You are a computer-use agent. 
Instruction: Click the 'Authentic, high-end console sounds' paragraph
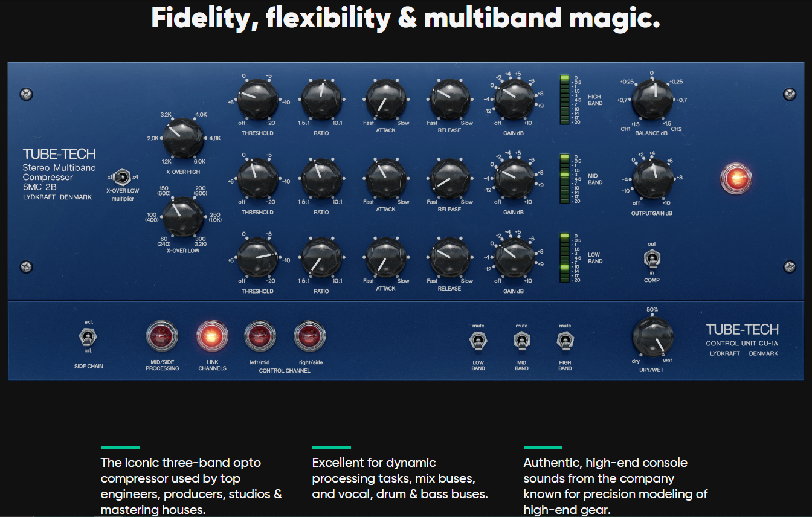615,486
